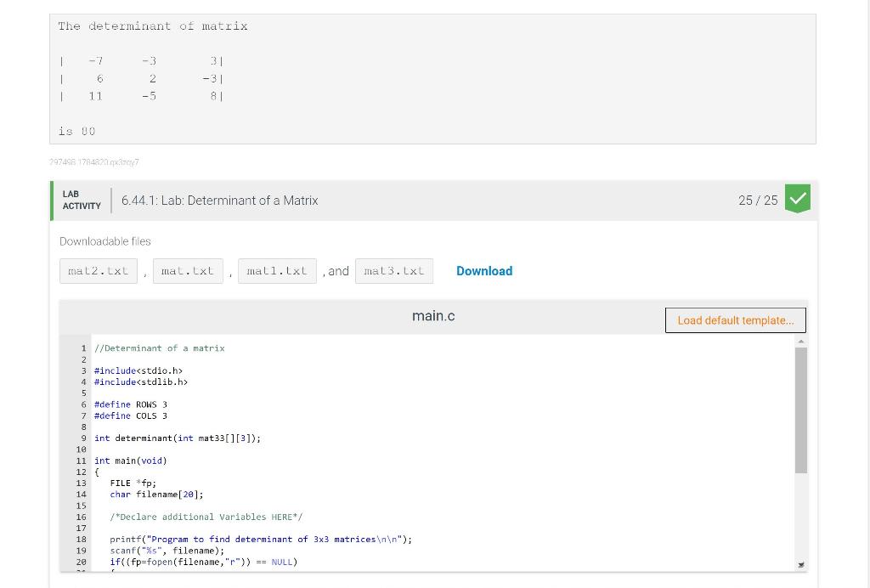Image resolution: width=870 pixels, height=588 pixels.
Task: Expand the Downloadable files section
Action: 105,240
